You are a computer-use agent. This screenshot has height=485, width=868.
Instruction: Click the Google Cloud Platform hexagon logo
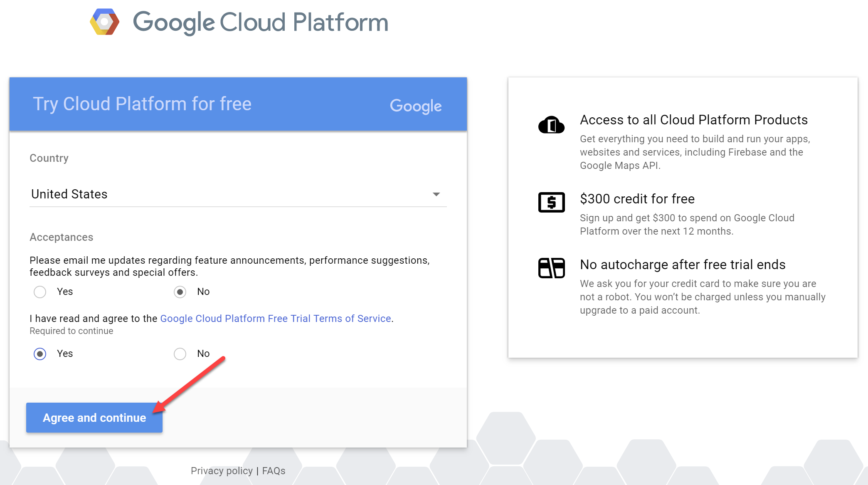point(104,22)
